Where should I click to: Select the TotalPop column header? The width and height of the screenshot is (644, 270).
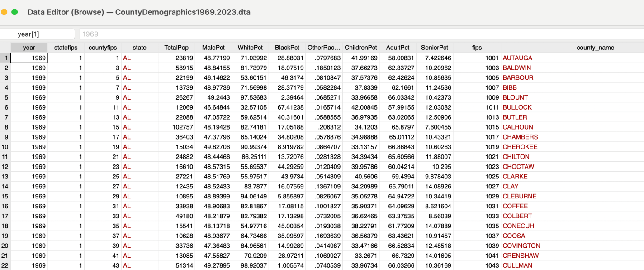(176, 48)
